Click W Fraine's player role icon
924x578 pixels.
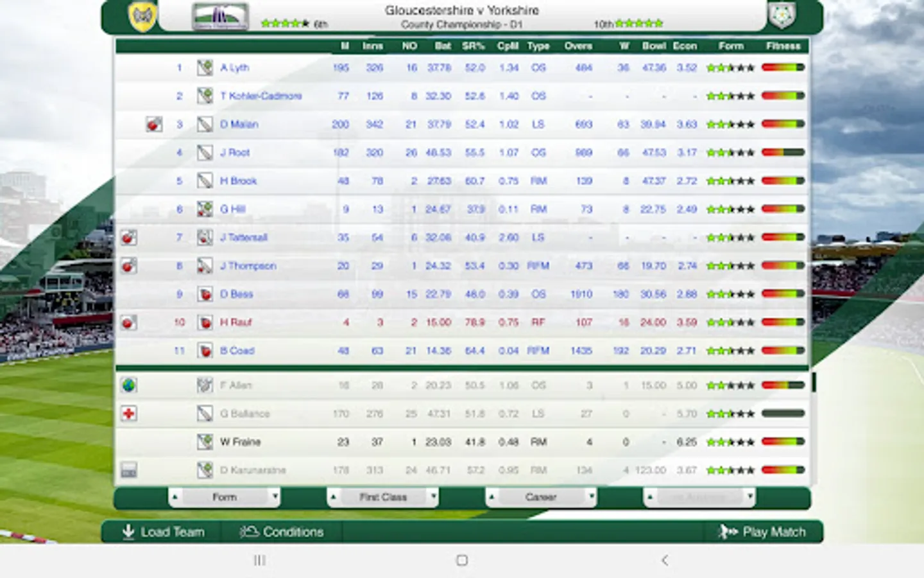coord(205,442)
